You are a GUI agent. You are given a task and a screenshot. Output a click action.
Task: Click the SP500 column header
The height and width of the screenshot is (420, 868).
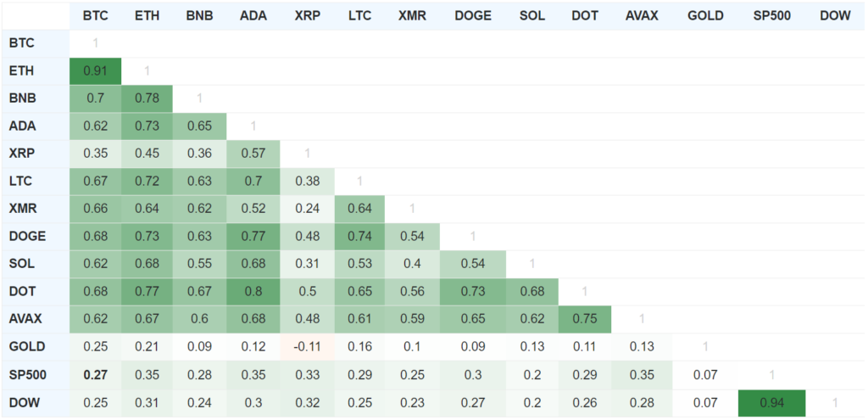tap(771, 16)
